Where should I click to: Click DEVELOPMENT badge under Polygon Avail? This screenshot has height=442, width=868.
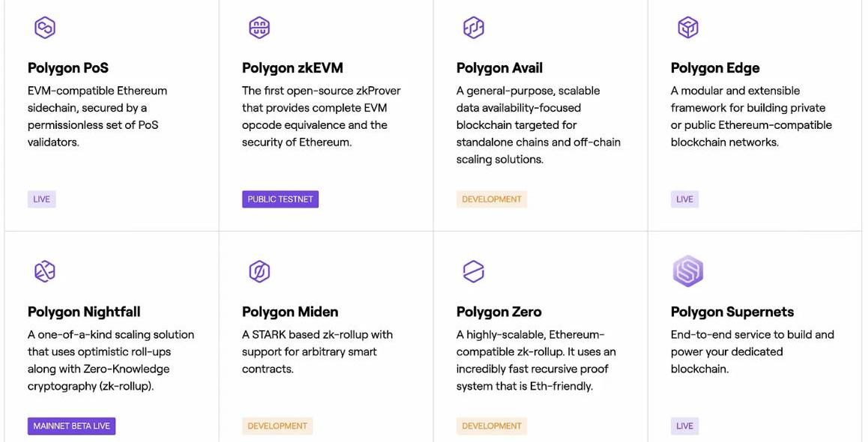[492, 199]
